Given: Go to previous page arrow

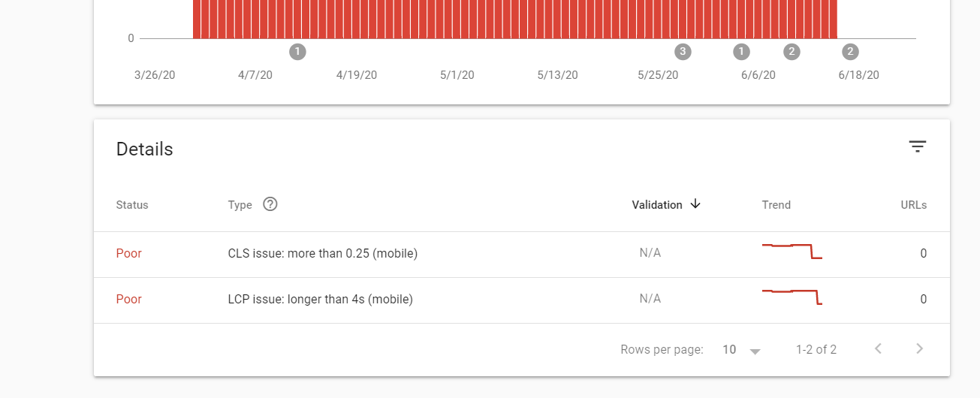Looking at the screenshot, I should click(878, 348).
